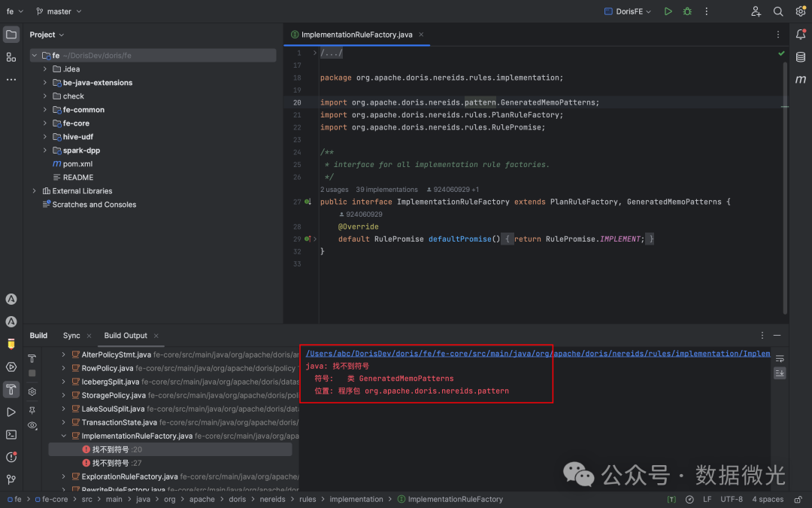Open Search Everywhere magnifier
Screen dimensions: 812x508
(x=778, y=11)
